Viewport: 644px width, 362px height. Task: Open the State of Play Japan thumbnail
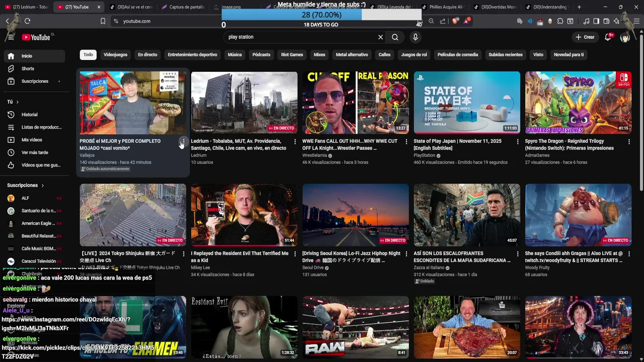[467, 102]
